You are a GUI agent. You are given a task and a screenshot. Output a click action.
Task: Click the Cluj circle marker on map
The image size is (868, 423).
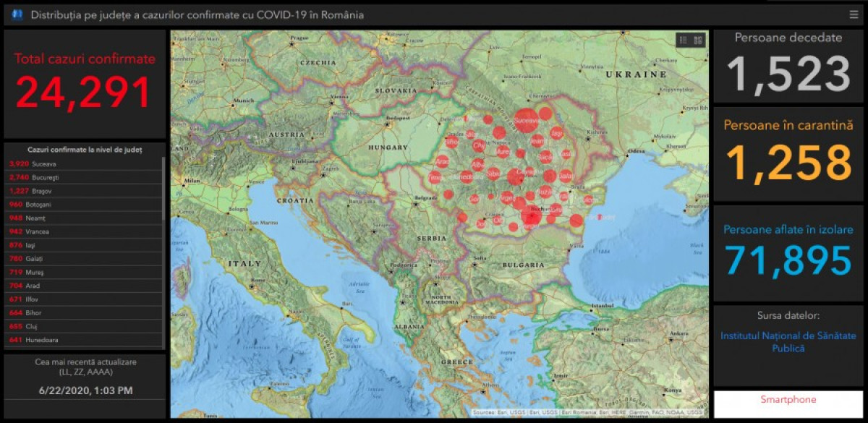(477, 145)
